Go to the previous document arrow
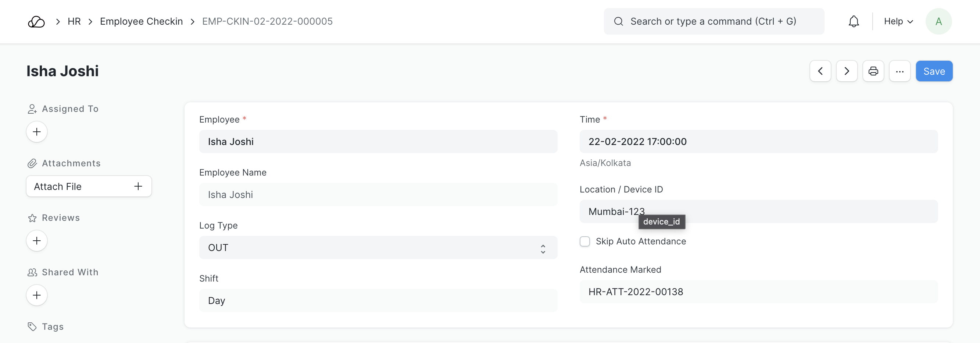980x343 pixels. [x=820, y=71]
